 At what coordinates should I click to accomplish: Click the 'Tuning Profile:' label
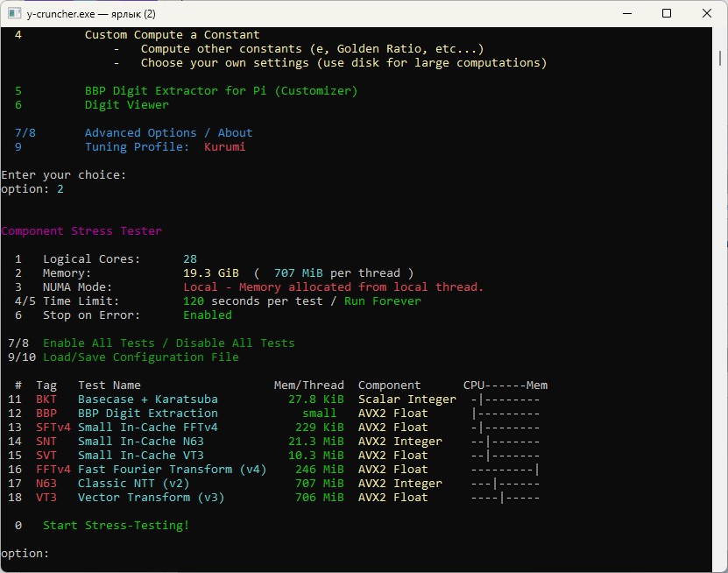(137, 146)
